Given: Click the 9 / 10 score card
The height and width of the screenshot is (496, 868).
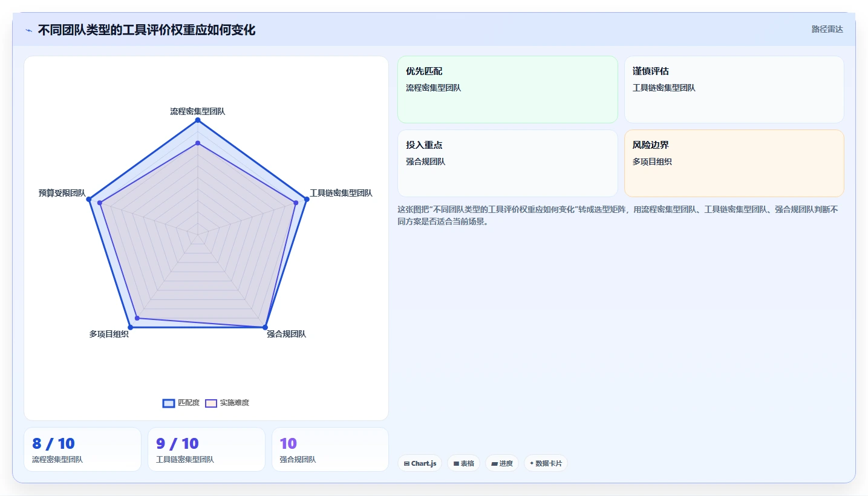Looking at the screenshot, I should 206,449.
